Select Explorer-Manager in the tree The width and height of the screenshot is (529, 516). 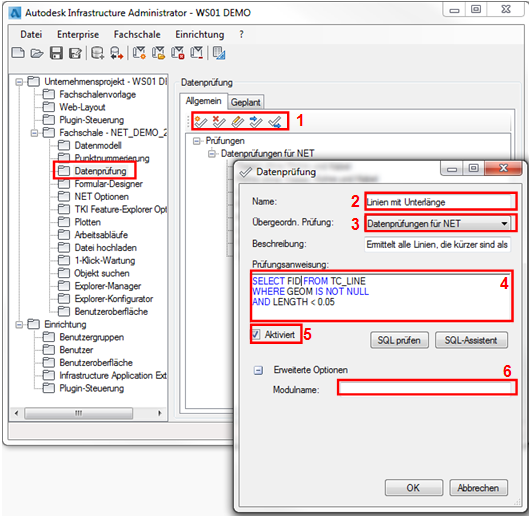tap(108, 286)
